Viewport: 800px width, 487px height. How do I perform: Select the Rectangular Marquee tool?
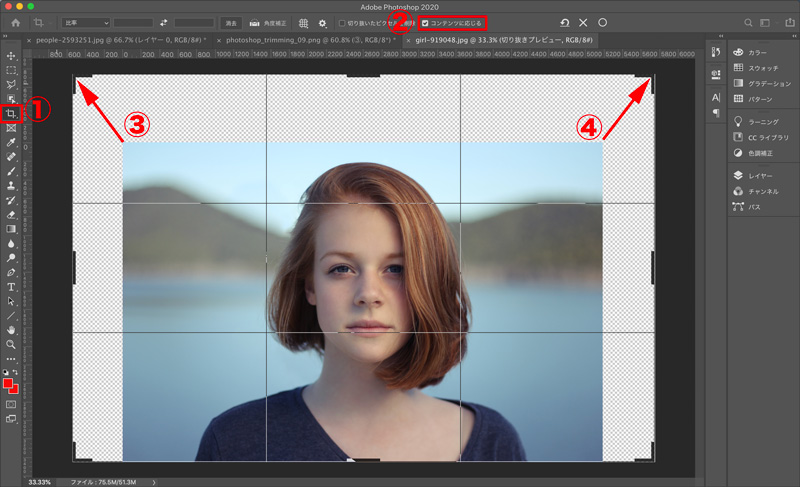[11, 70]
